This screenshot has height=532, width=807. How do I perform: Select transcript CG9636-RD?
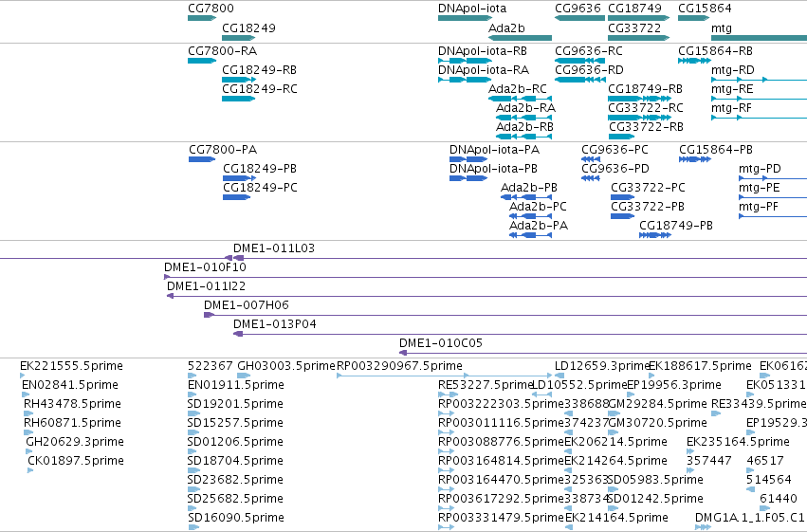point(579,80)
